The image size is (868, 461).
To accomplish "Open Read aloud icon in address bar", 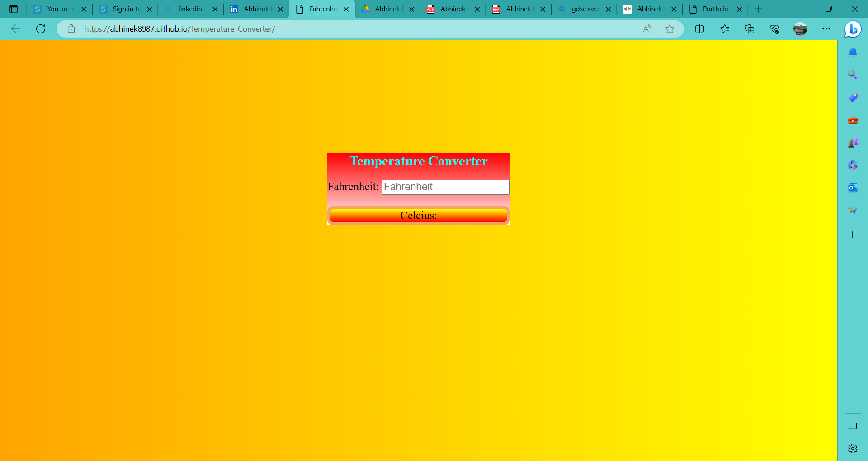I will [647, 29].
